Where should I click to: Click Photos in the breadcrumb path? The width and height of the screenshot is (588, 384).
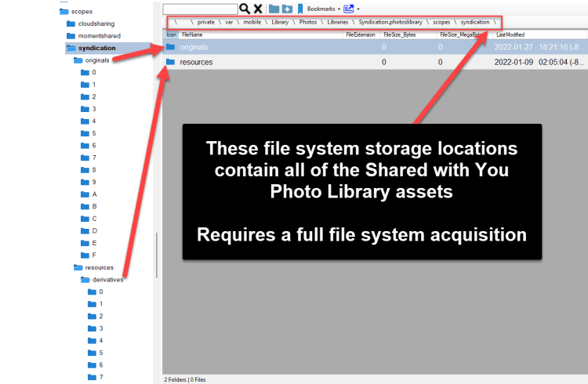click(307, 22)
